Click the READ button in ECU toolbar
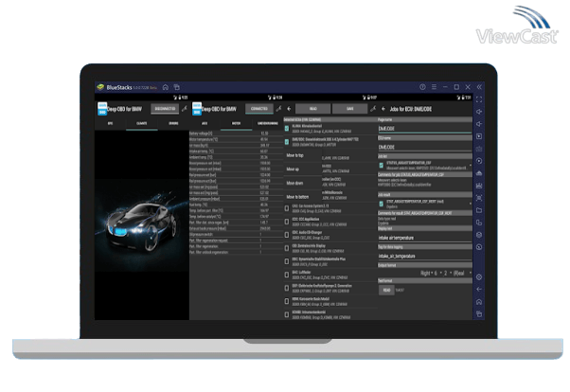This screenshot has height=392, width=570. click(x=313, y=109)
